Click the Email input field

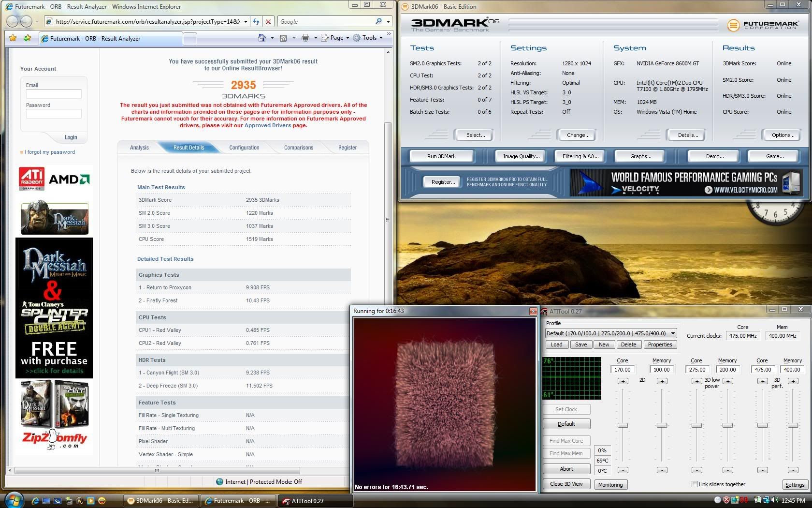[54, 94]
